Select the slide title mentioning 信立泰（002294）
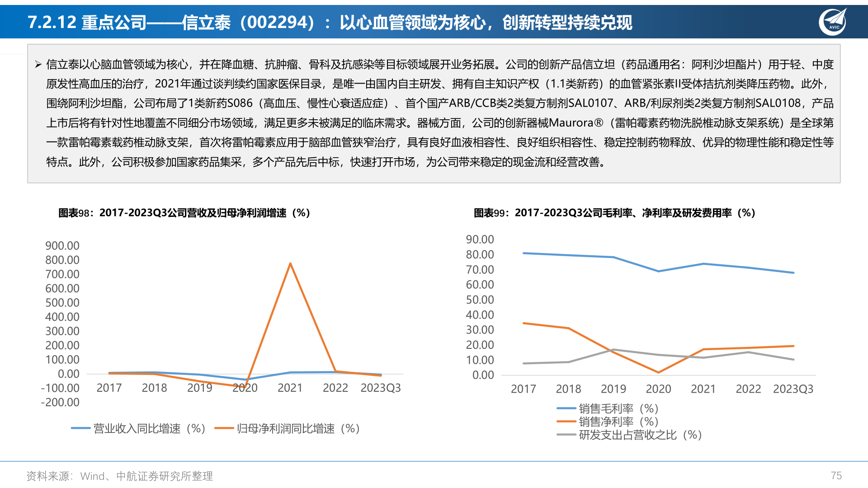 [330, 22]
